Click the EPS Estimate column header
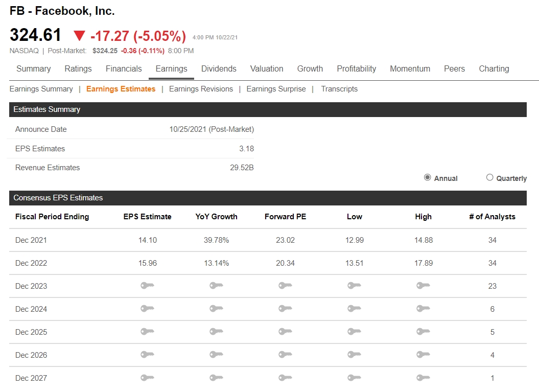 148,217
